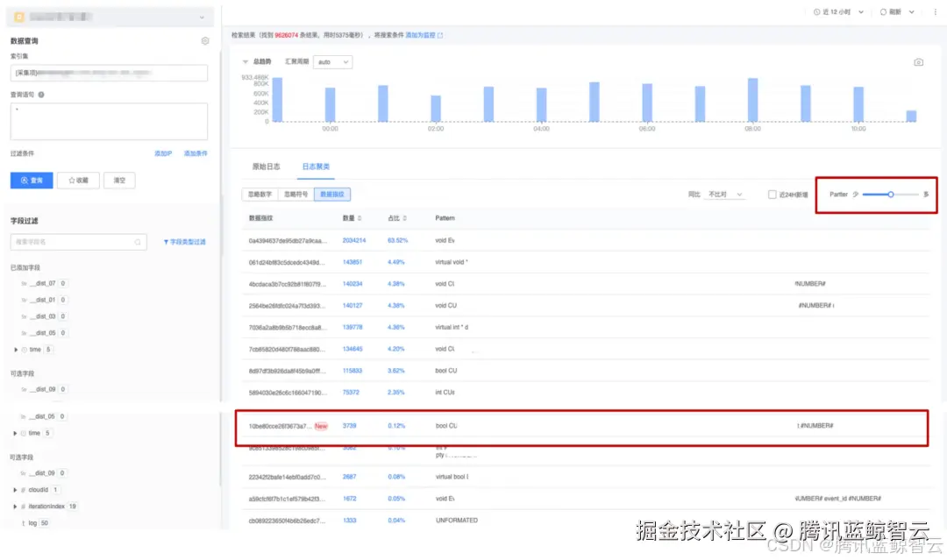The image size is (947, 560).
Task: Expand the cloudId field
Action: click(x=15, y=490)
